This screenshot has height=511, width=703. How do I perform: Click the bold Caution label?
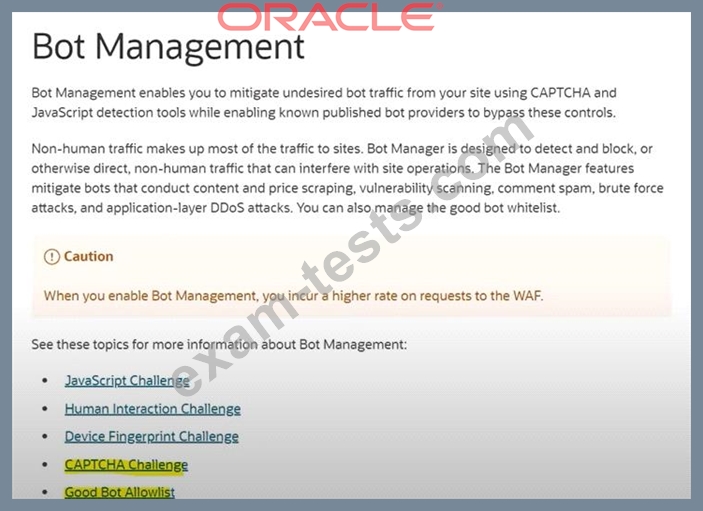tap(88, 256)
